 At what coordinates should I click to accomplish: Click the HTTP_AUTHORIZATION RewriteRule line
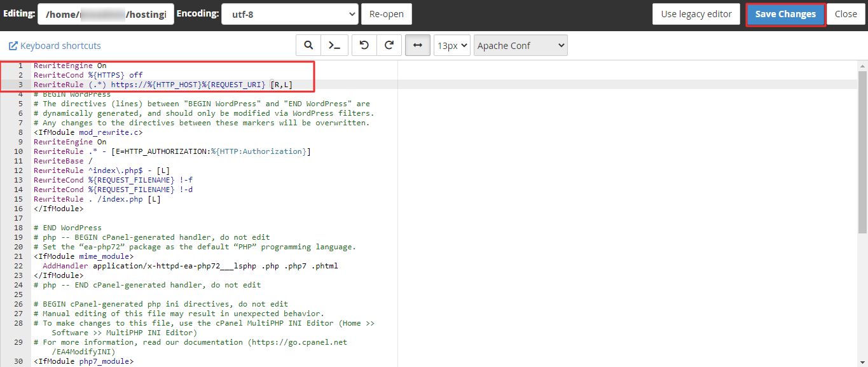coord(172,151)
